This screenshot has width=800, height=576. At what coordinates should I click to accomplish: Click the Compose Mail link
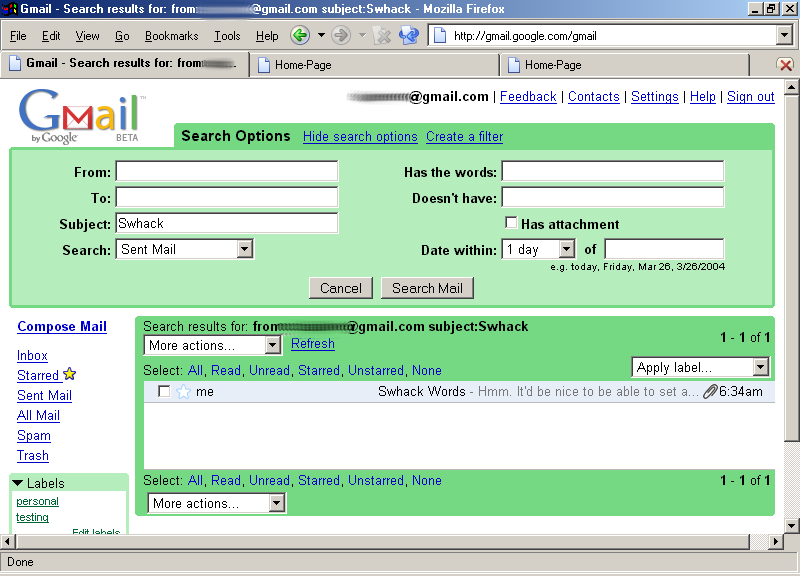(x=62, y=326)
